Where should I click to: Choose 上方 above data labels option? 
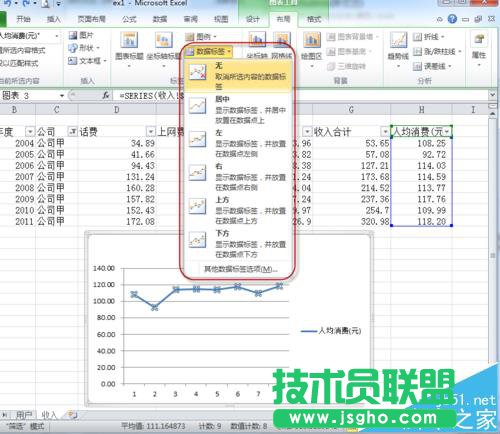[238, 210]
